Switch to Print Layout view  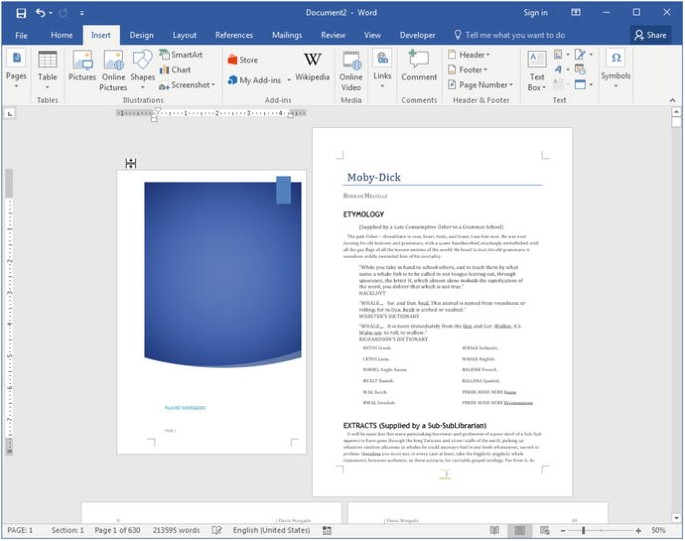click(x=520, y=530)
